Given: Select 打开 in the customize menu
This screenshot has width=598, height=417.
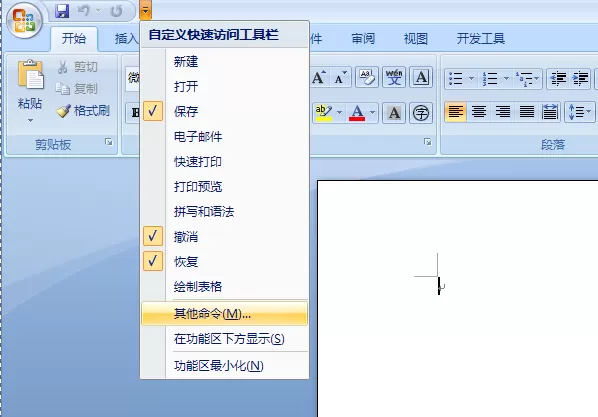Looking at the screenshot, I should pos(224,86).
